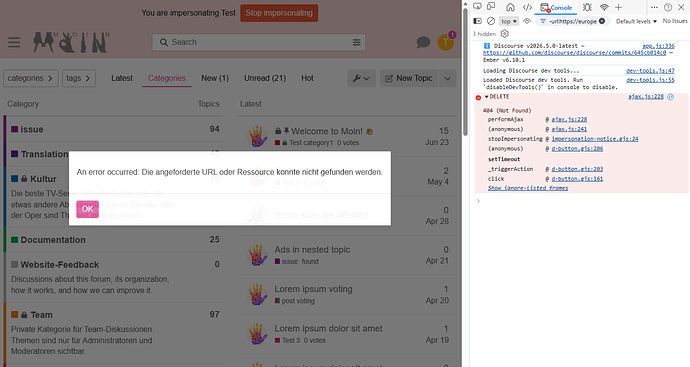Click 'found' tag under Ads topic
This screenshot has height=367, width=690.
(x=310, y=261)
